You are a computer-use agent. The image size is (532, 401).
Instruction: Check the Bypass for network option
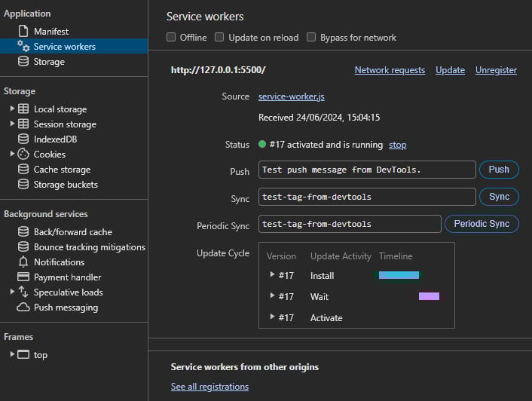tap(311, 37)
